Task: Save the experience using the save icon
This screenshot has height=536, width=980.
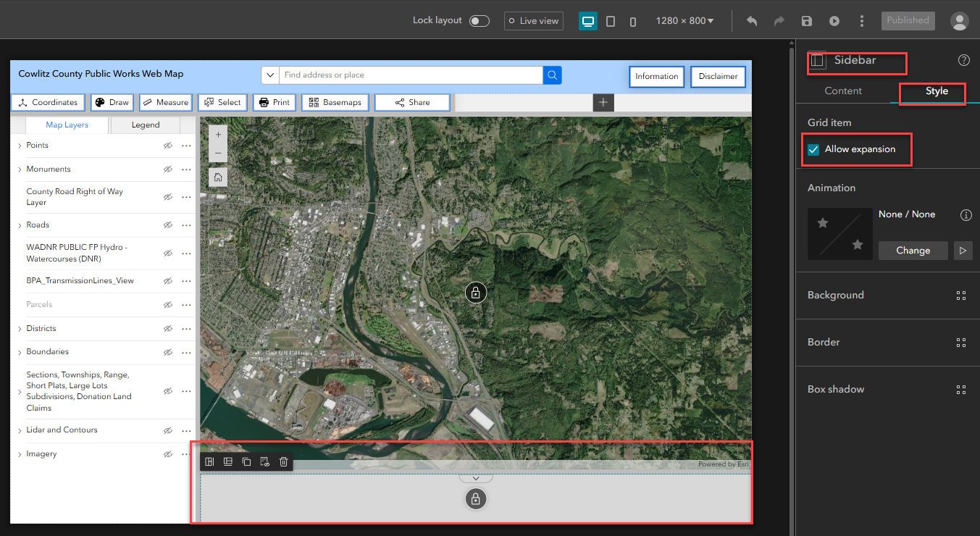Action: tap(806, 20)
